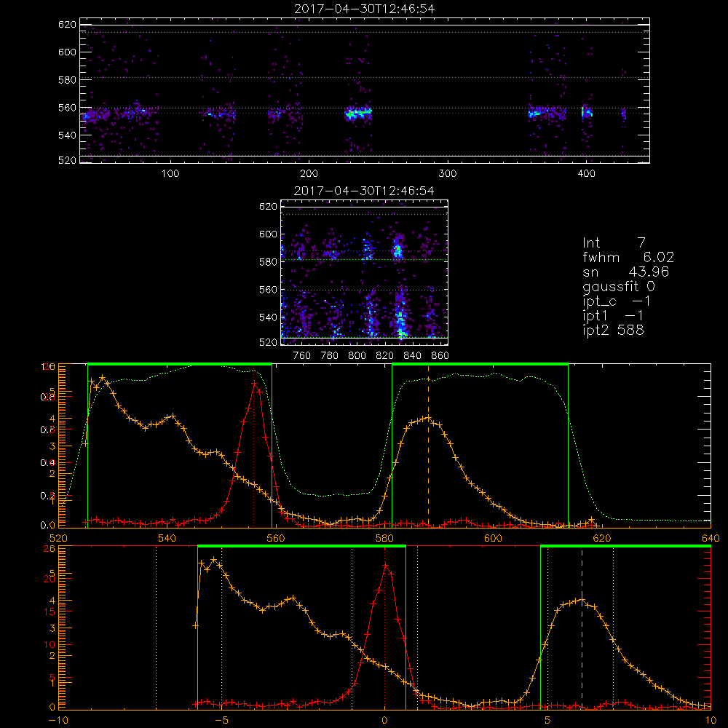Click x-axis label 100 of the top plot
This screenshot has width=728, height=728.
coord(170,174)
